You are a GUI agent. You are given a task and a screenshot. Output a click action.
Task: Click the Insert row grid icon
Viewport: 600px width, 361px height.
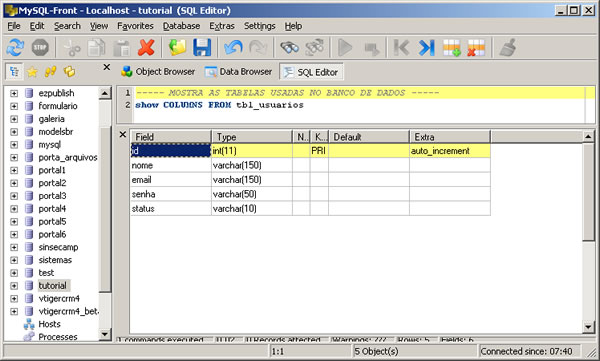[452, 48]
